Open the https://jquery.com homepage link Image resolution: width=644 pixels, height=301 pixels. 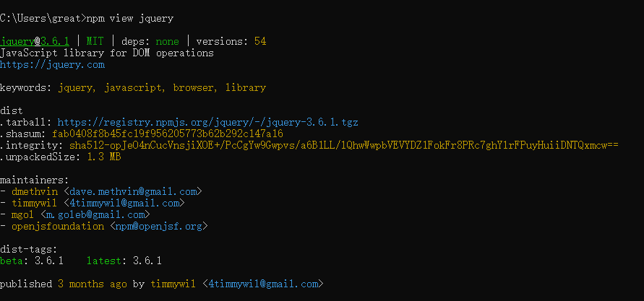(x=52, y=64)
